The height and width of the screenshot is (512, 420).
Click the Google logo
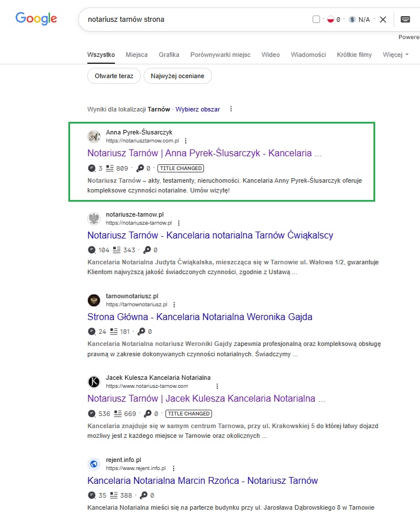click(36, 18)
